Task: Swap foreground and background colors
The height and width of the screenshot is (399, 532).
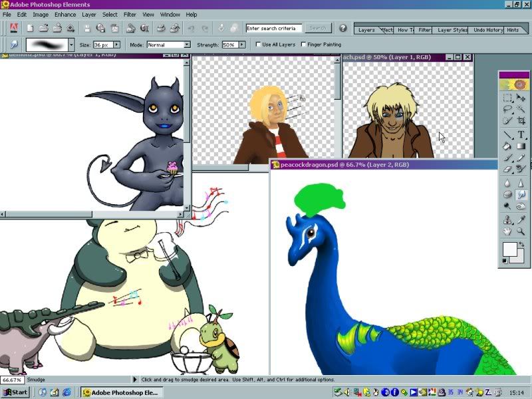Action: pos(521,244)
